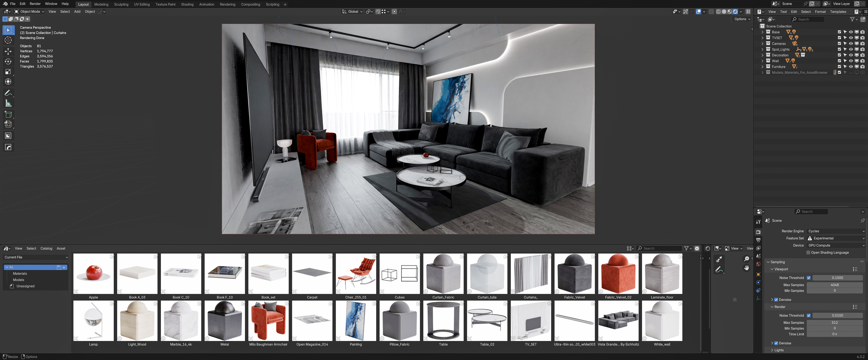Screen dimensions: 868x360
Task: Toggle the Open Shading Language checkbox
Action: click(808, 252)
